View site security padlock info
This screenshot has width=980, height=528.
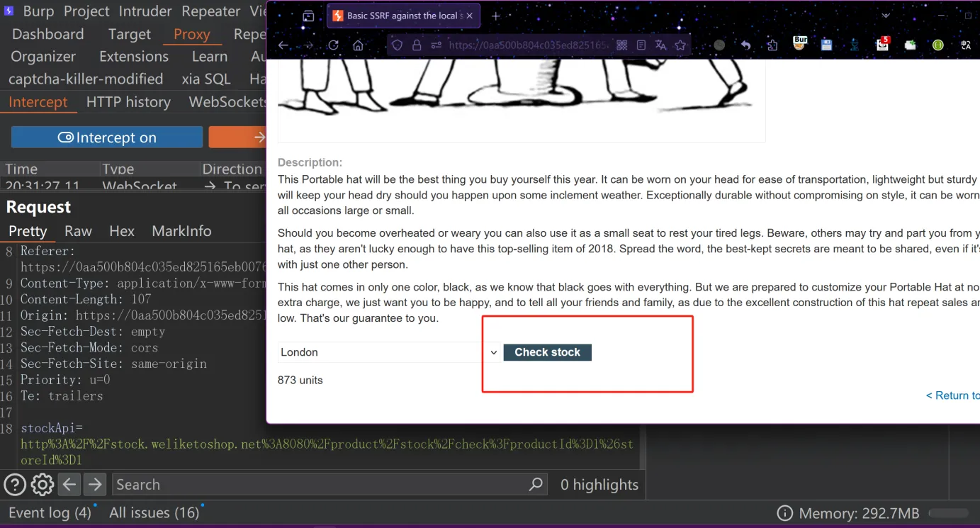pos(417,45)
